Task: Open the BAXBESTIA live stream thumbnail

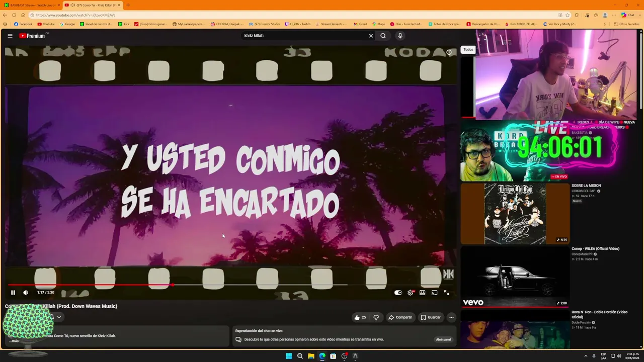Action: [x=515, y=151]
